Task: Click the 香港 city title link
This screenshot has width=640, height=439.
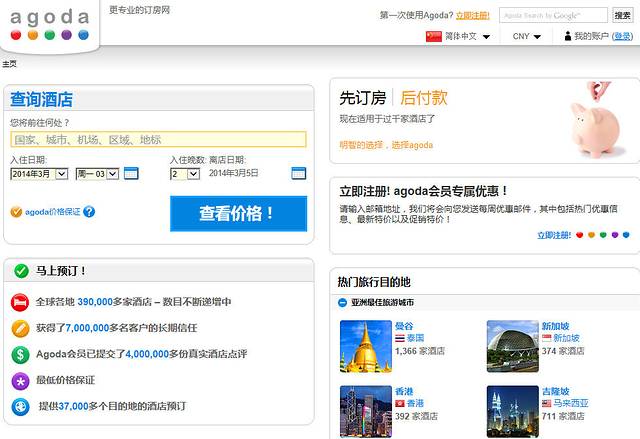Action: (404, 391)
